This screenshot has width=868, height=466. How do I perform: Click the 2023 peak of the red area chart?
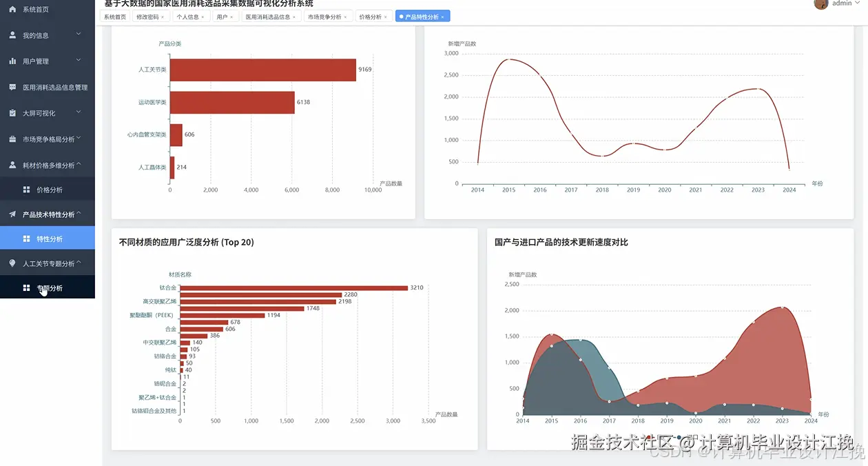(783, 307)
